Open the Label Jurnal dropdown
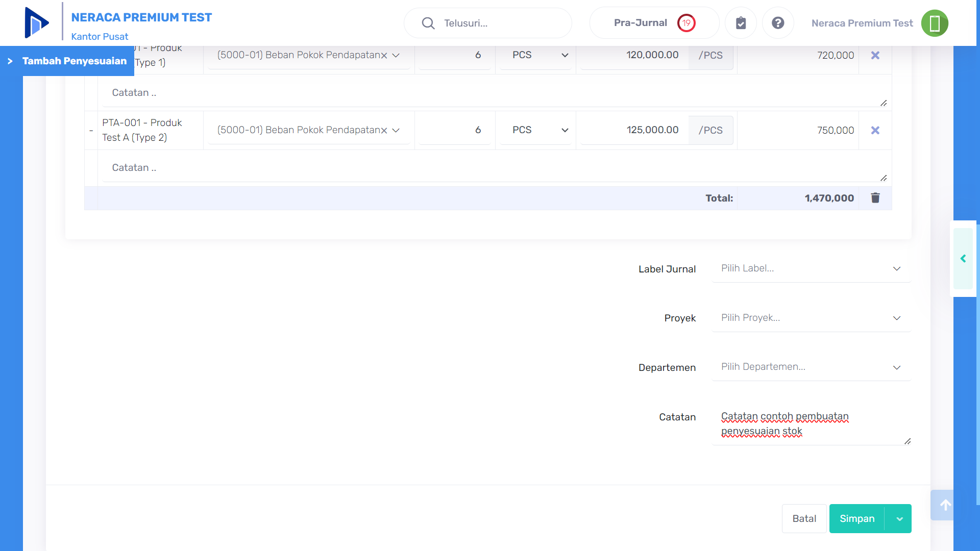Screen dimensions: 980x551 pos(811,268)
